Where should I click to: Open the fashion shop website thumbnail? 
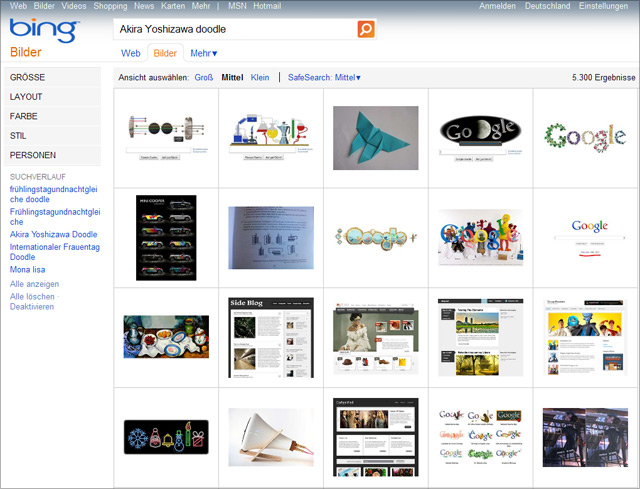(x=376, y=337)
